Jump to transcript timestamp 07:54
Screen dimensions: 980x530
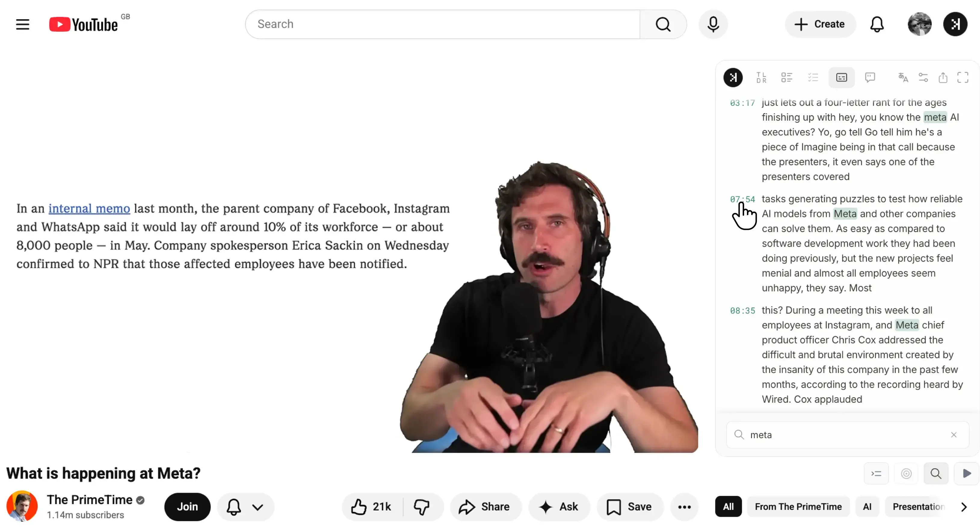[742, 200]
